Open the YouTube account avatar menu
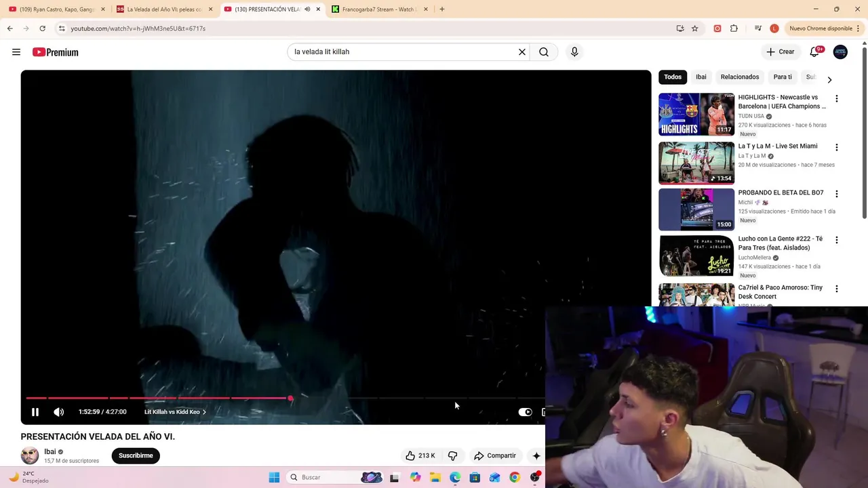 [x=840, y=52]
